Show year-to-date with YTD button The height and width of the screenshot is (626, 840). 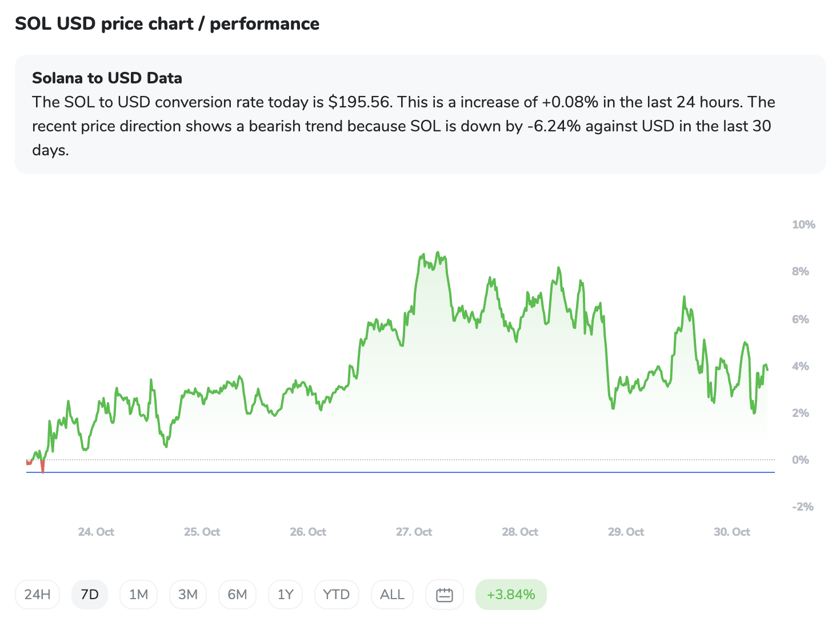(336, 595)
